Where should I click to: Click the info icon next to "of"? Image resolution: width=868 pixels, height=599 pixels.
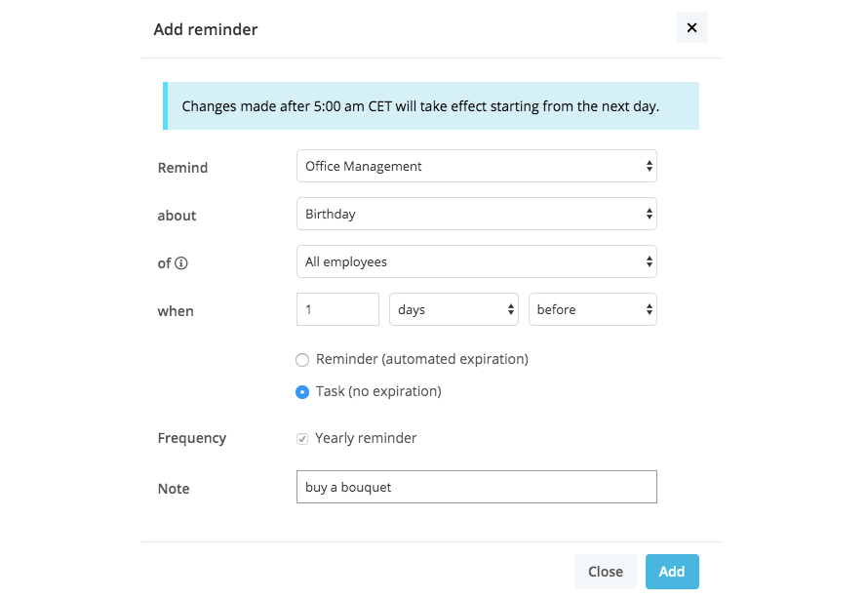181,263
